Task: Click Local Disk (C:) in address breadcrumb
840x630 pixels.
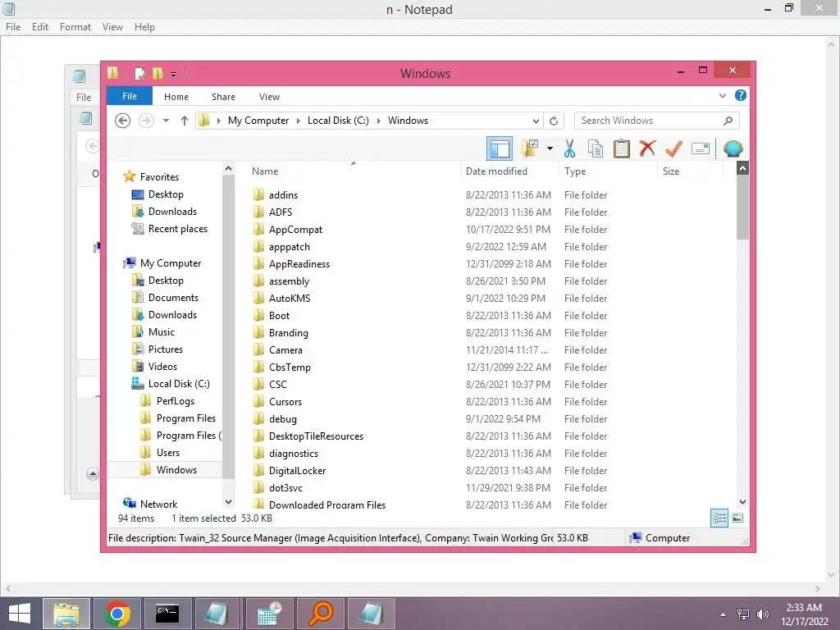Action: [x=338, y=121]
